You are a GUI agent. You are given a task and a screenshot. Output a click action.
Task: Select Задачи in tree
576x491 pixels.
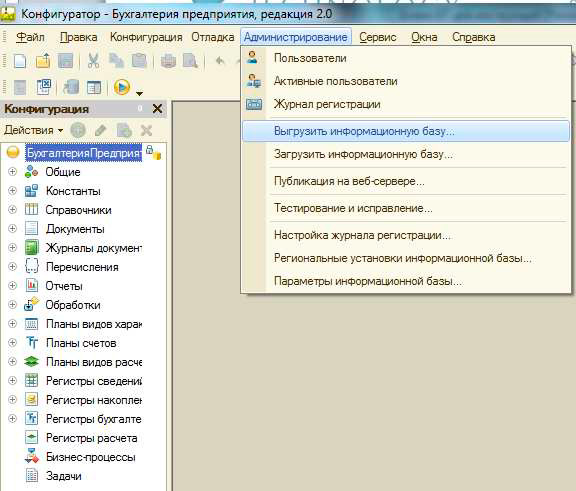point(64,476)
